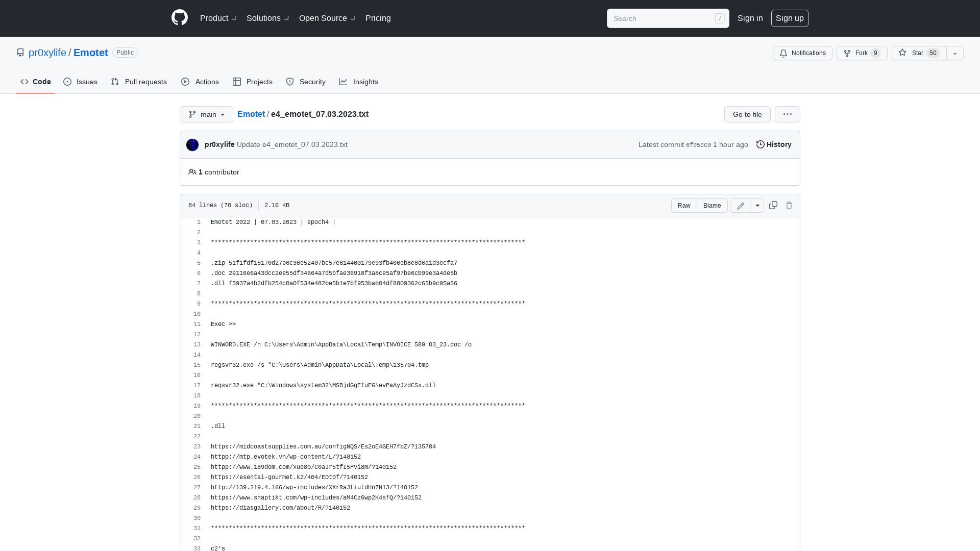Fork the repository
Image resolution: width=980 pixels, height=551 pixels.
(862, 53)
